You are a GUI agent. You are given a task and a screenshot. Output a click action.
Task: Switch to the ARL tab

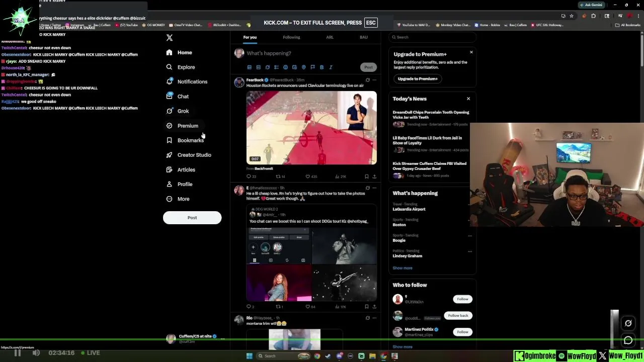click(x=330, y=37)
